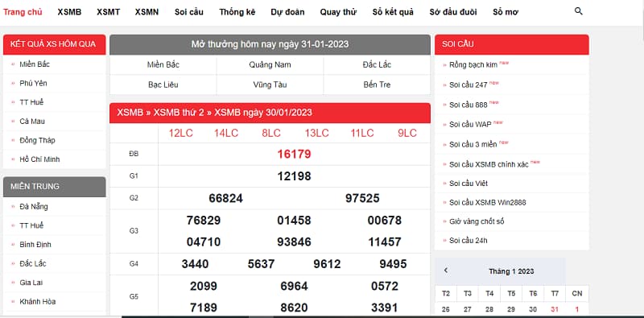Click G2 number 66824
Image resolution: width=644 pixels, height=318 pixels.
[226, 198]
